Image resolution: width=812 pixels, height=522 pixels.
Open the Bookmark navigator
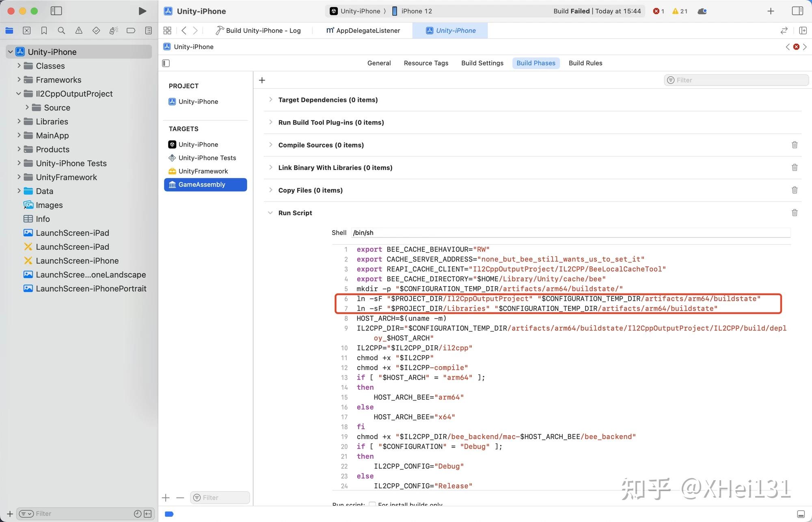[x=44, y=30]
